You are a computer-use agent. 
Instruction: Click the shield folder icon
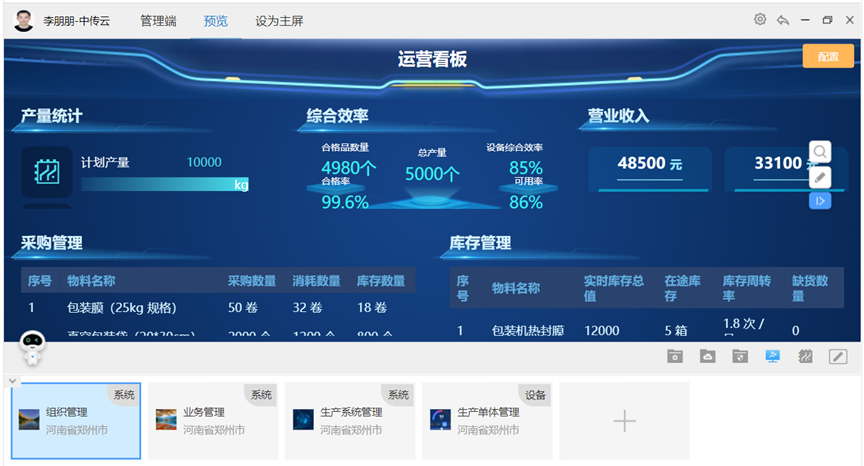point(740,356)
